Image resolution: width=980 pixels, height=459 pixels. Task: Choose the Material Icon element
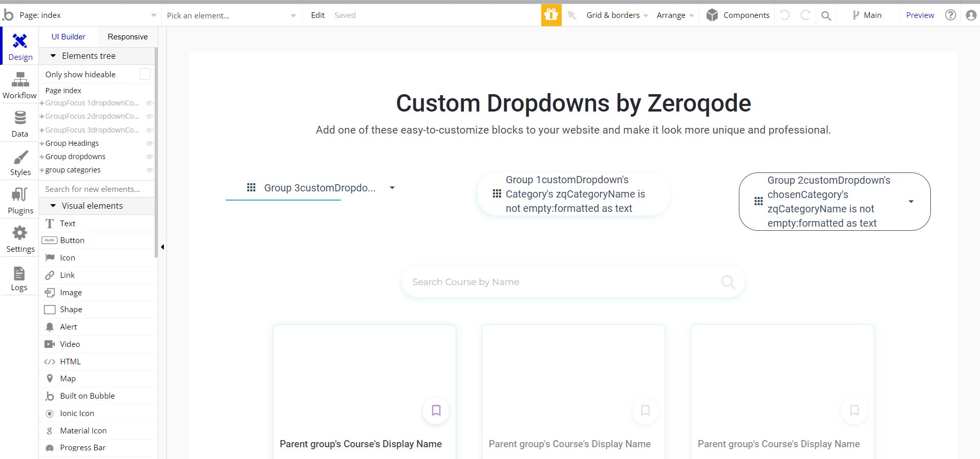tap(97, 431)
